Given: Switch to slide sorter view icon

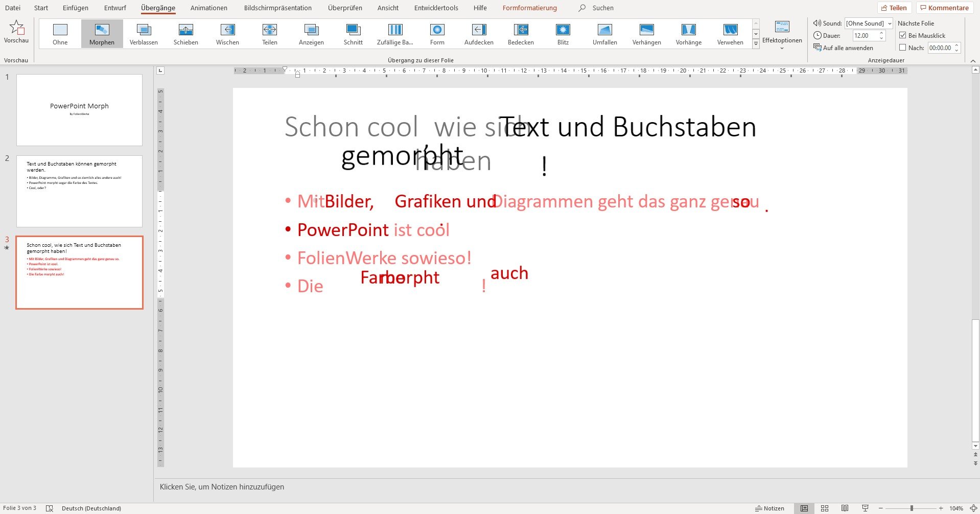Looking at the screenshot, I should pyautogui.click(x=824, y=508).
